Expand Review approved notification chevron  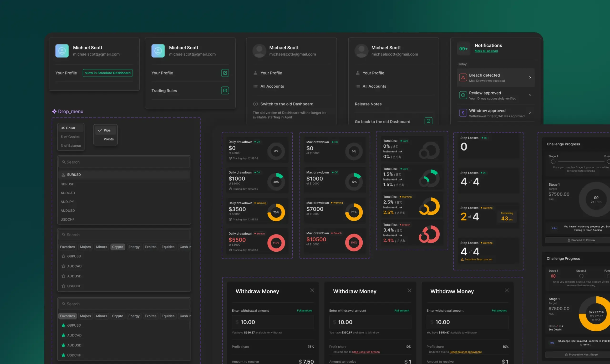click(530, 95)
